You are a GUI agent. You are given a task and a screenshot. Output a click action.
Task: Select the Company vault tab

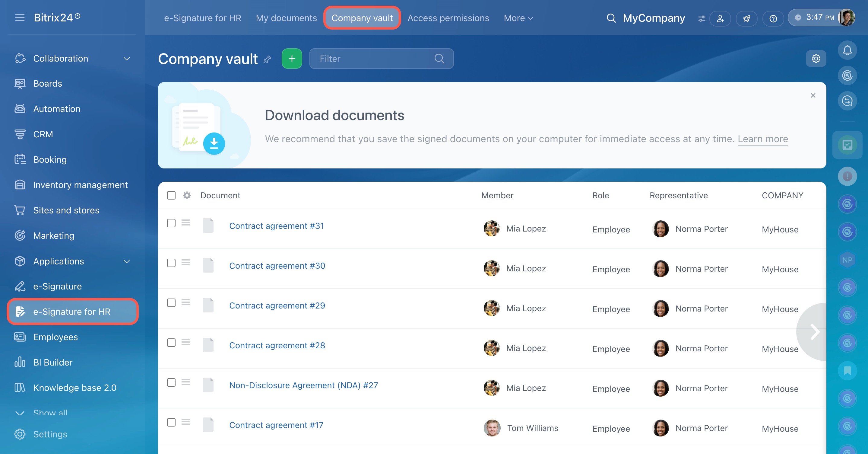tap(362, 18)
